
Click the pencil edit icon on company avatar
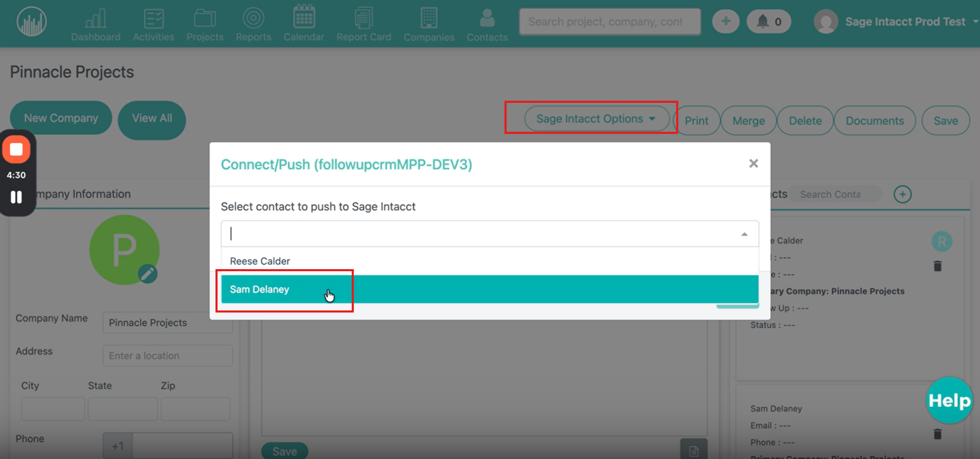point(148,274)
